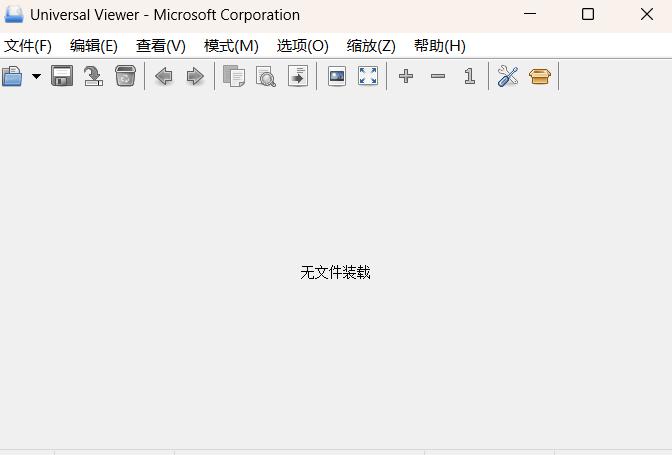This screenshot has height=455, width=672.
Task: Minimize the Universal Viewer window
Action: (x=530, y=14)
